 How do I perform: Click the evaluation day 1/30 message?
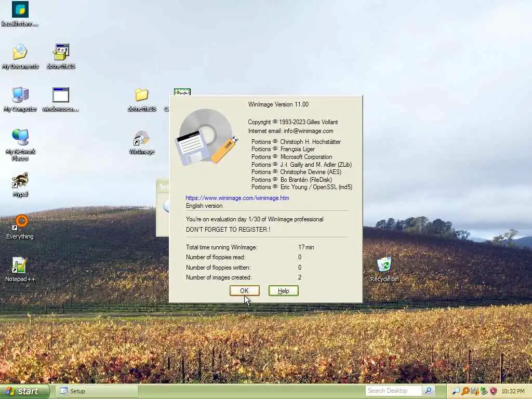255,220
